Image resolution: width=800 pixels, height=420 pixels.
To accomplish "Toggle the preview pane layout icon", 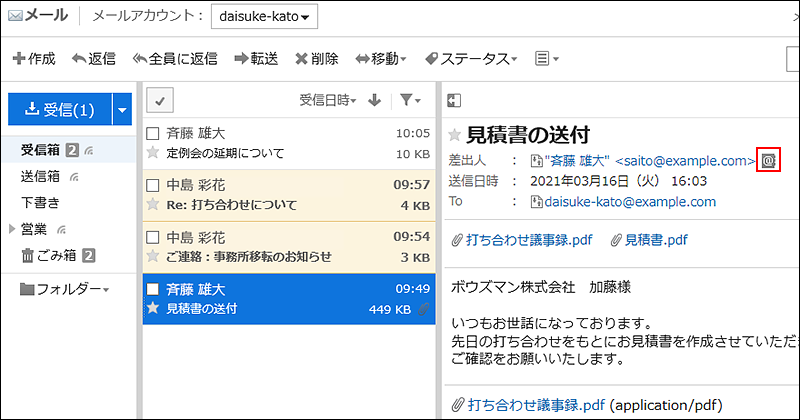I will (454, 101).
